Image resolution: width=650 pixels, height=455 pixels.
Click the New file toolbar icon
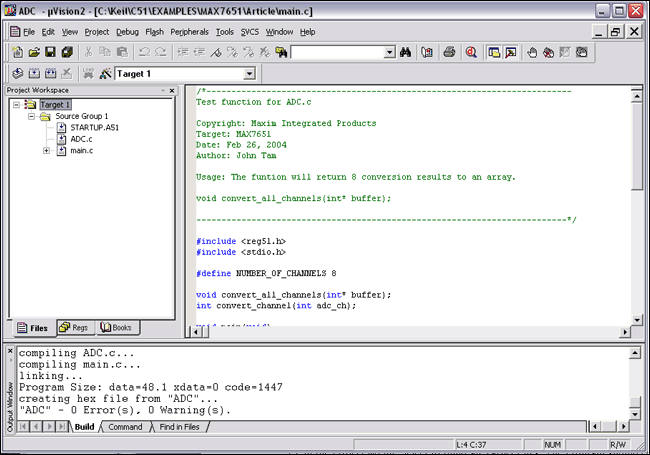[x=17, y=52]
